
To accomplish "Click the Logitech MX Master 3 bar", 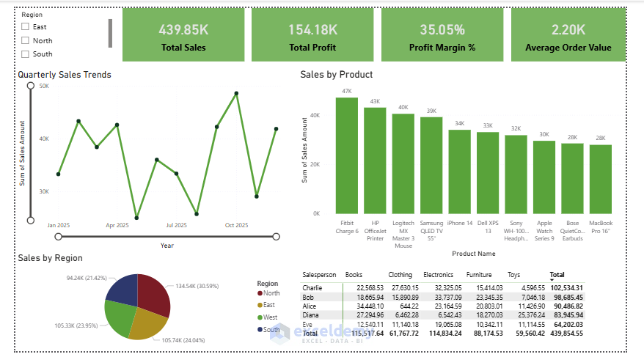I will [x=403, y=163].
